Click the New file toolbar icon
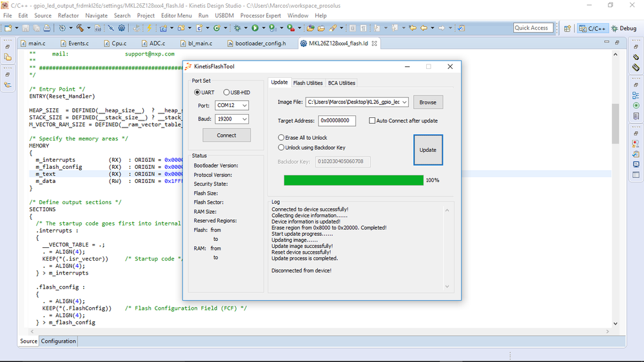The image size is (644, 362). (8, 28)
